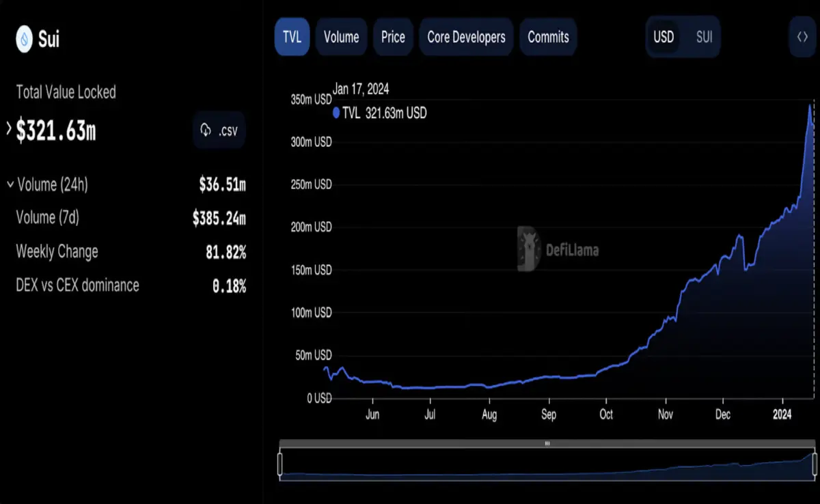Click the 250m USD y-axis label
The image size is (820, 504).
(311, 184)
